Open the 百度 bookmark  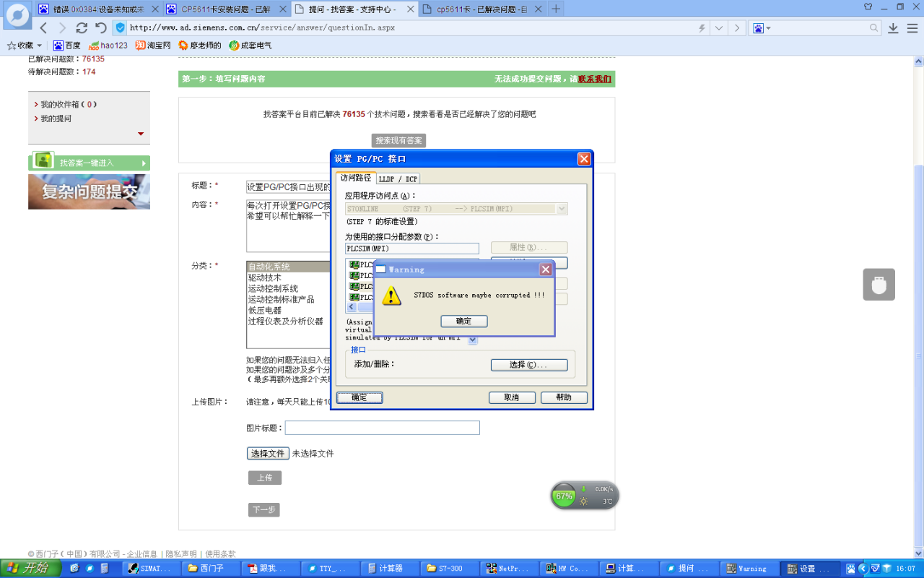(x=67, y=46)
